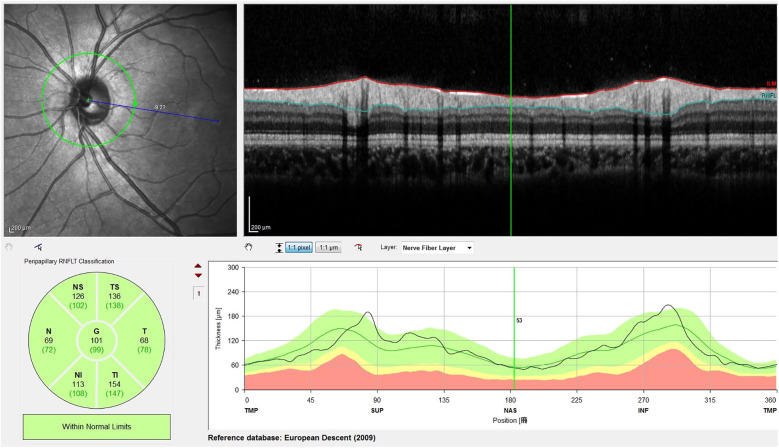This screenshot has height=448, width=779.
Task: Click the red segmentation edit icon beside Layer
Action: [x=358, y=247]
